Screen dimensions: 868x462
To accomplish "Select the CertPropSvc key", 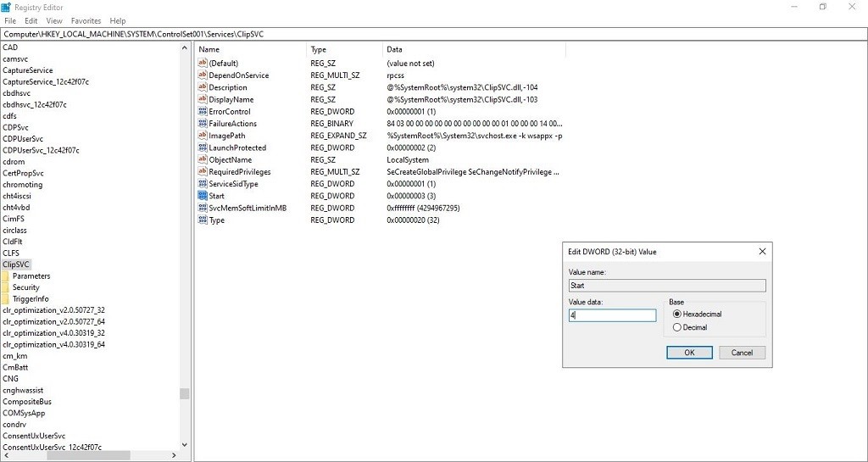I will tap(23, 173).
